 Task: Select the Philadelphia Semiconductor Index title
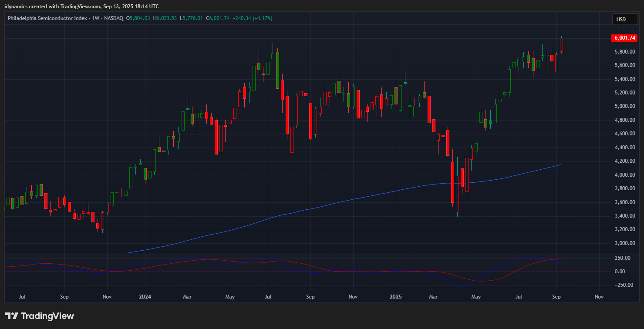(47, 18)
